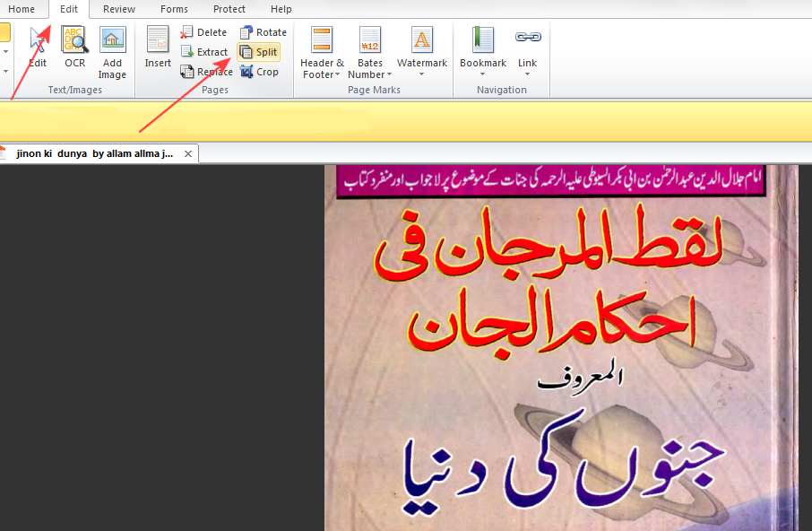Extract pages from the PDF
Viewport: 812px width, 531px height.
[204, 52]
